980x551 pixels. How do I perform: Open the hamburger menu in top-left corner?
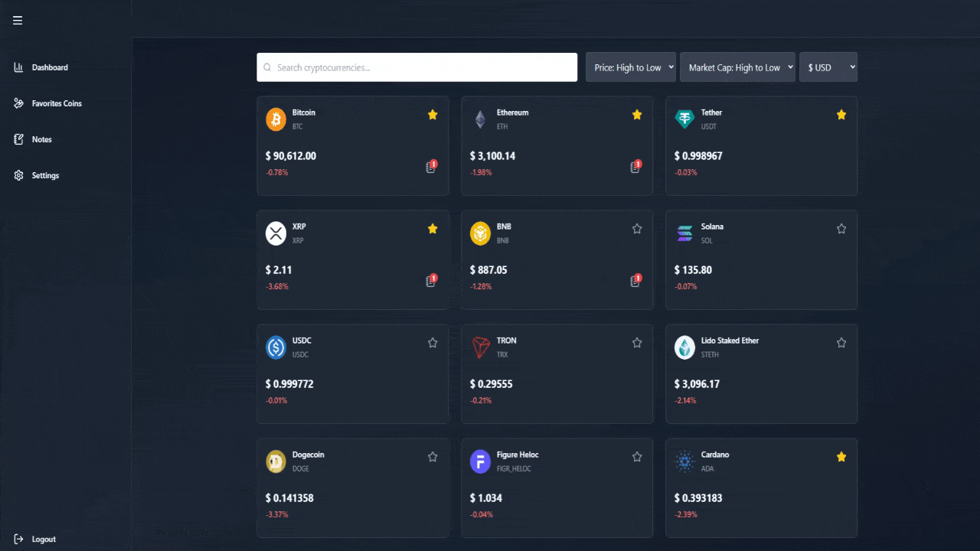(x=17, y=21)
